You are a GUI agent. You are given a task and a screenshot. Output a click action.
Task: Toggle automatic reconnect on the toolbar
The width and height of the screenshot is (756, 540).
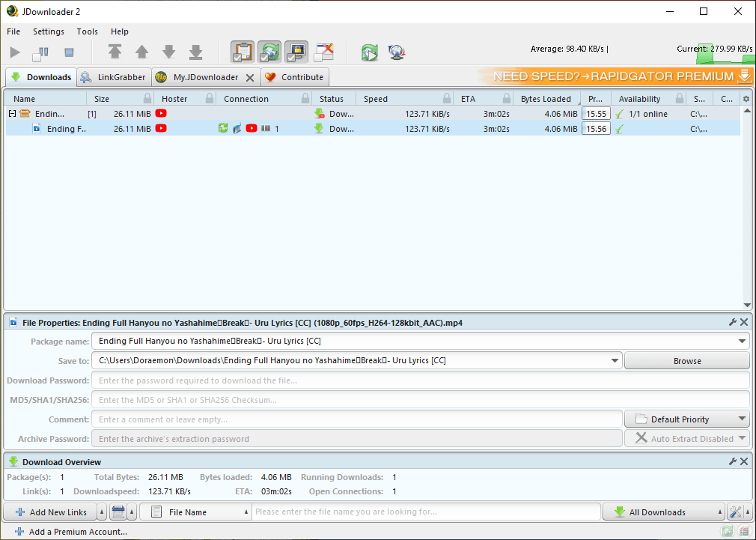pyautogui.click(x=269, y=52)
